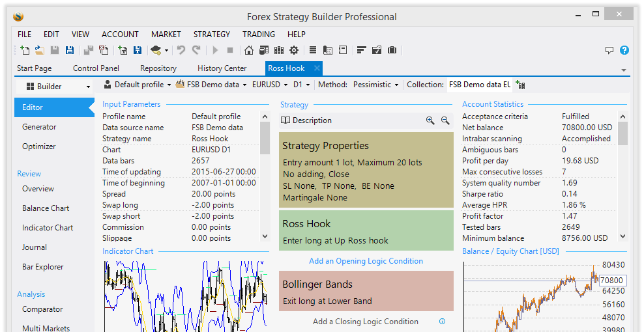Switch to the Control Panel tab

click(x=96, y=68)
